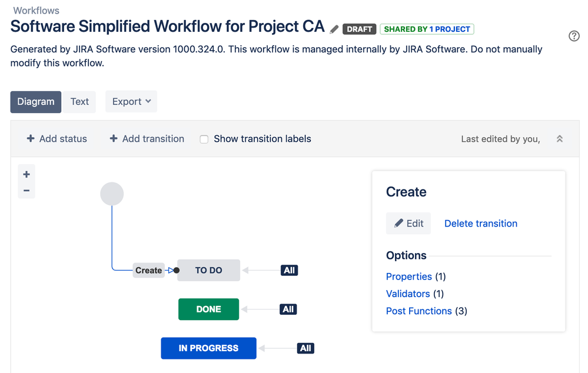Open the help question mark icon
This screenshot has height=373, width=588.
[x=574, y=36]
